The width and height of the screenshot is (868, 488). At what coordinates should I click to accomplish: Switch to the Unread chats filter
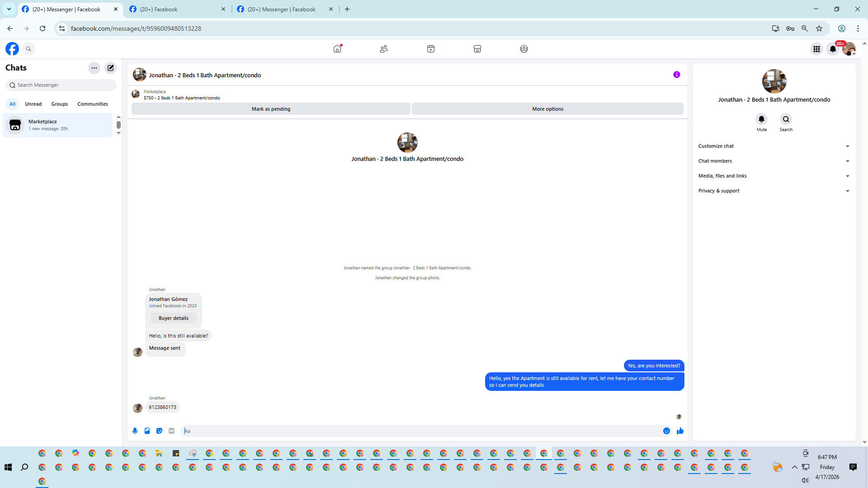[33, 104]
